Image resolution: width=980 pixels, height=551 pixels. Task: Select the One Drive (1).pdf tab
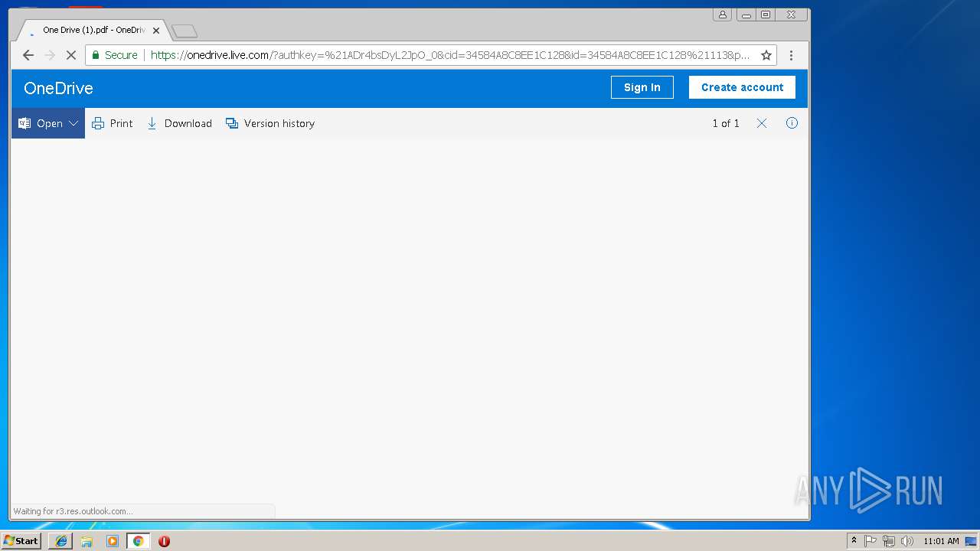pyautogui.click(x=92, y=31)
